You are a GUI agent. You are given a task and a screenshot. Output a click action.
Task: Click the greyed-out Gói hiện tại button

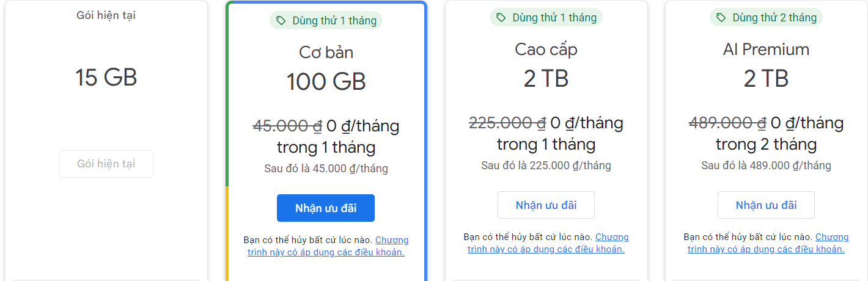[106, 164]
